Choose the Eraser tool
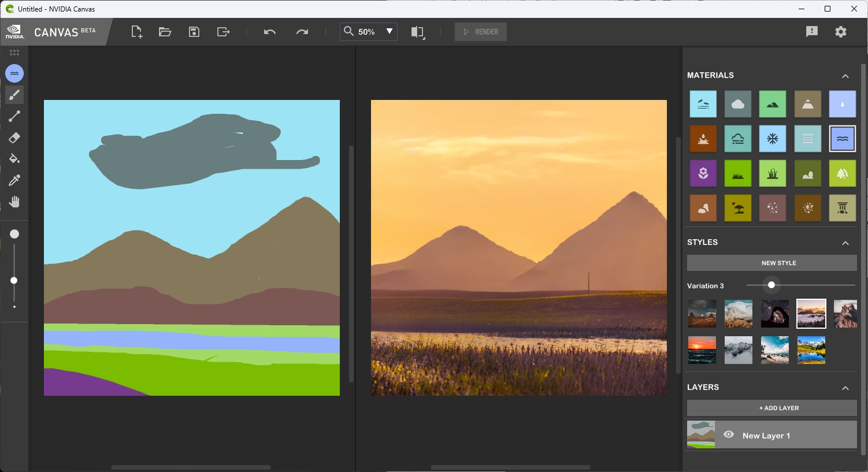Image resolution: width=868 pixels, height=472 pixels. [14, 137]
